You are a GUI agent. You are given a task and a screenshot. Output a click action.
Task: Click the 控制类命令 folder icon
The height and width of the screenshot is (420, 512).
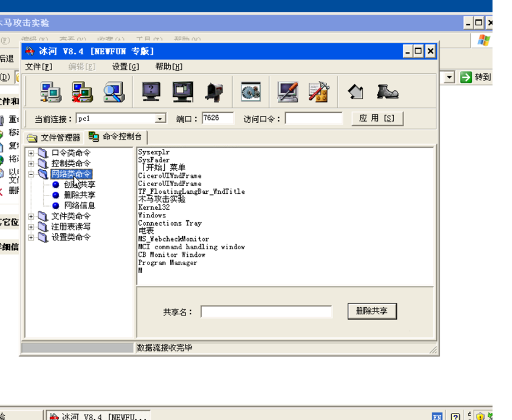(43, 163)
